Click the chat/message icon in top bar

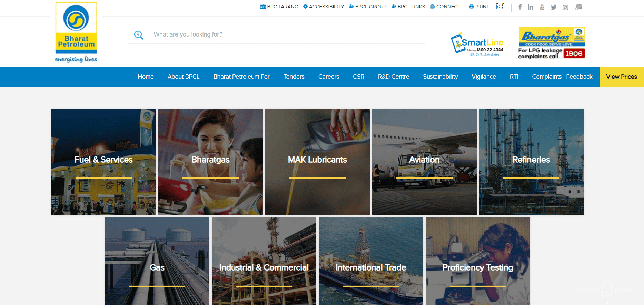pyautogui.click(x=578, y=7)
